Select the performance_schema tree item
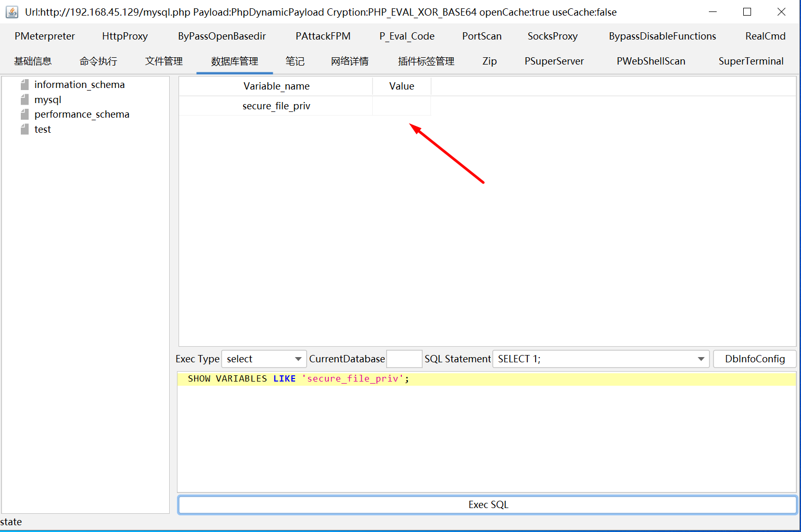 (x=82, y=114)
